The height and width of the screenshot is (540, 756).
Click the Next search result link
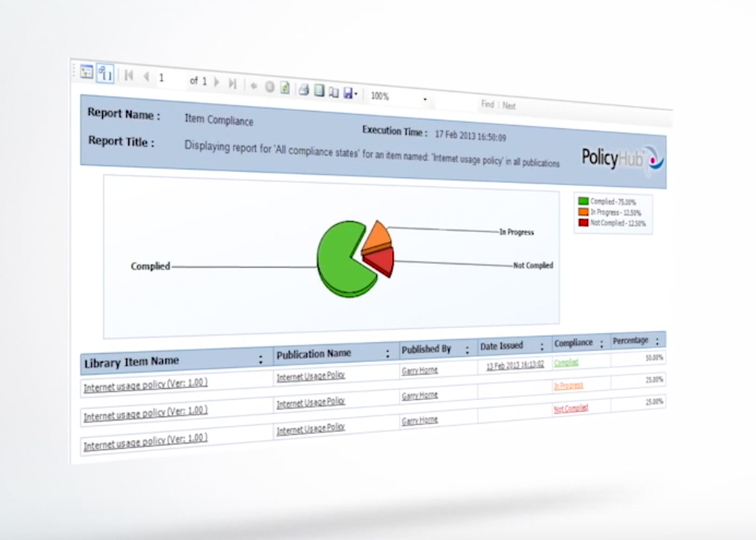click(509, 105)
